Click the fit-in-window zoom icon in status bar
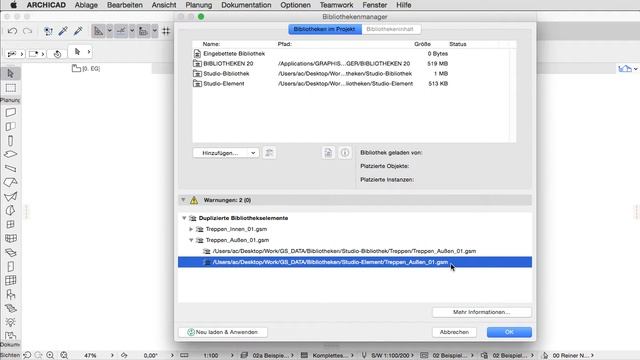 [x=64, y=355]
